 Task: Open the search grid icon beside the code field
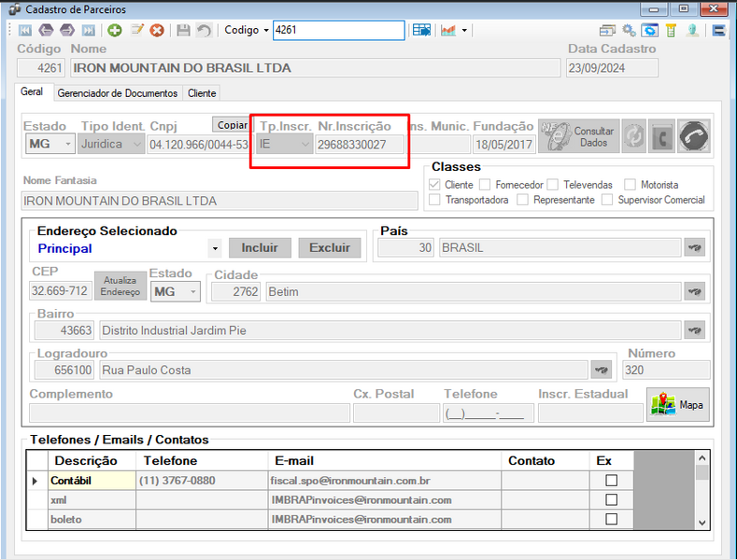point(421,31)
